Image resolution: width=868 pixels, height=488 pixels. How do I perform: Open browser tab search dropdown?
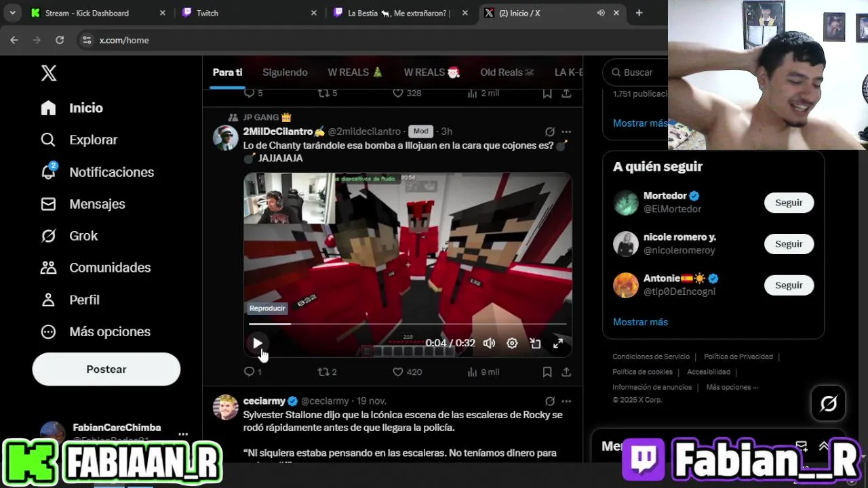12,13
